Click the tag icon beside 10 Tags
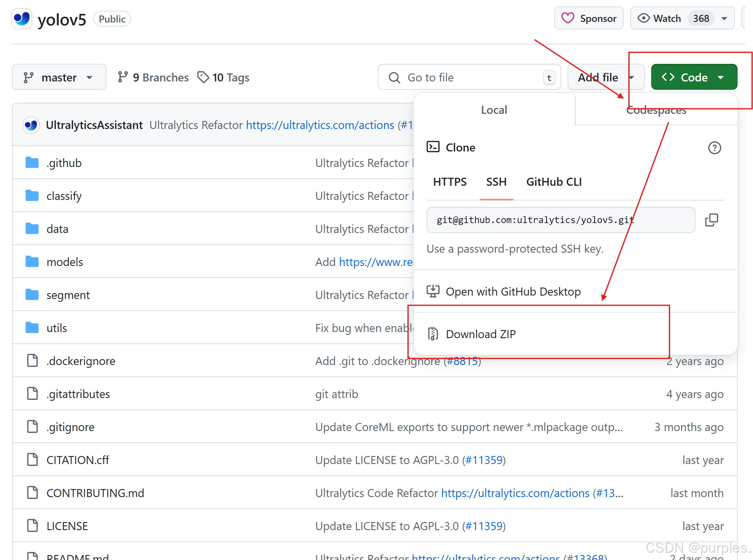This screenshot has width=753, height=560. click(x=203, y=77)
